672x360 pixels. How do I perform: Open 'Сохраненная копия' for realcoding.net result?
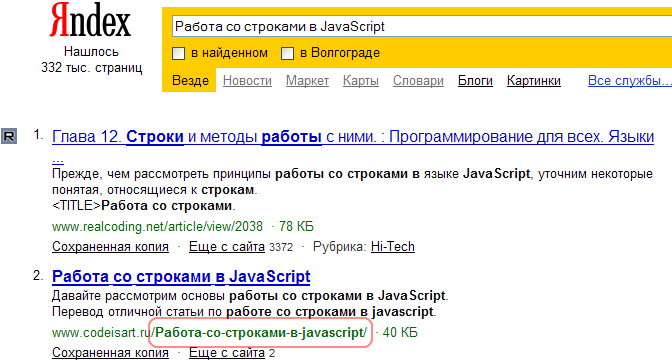click(110, 247)
